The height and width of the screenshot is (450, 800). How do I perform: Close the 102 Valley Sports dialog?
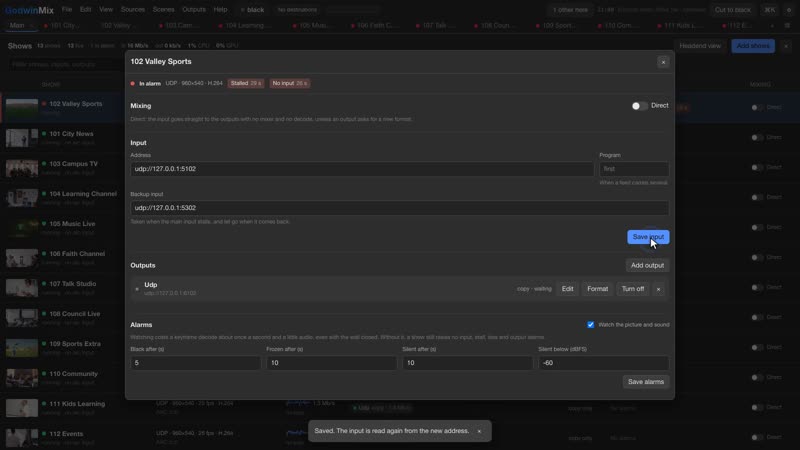(x=663, y=62)
